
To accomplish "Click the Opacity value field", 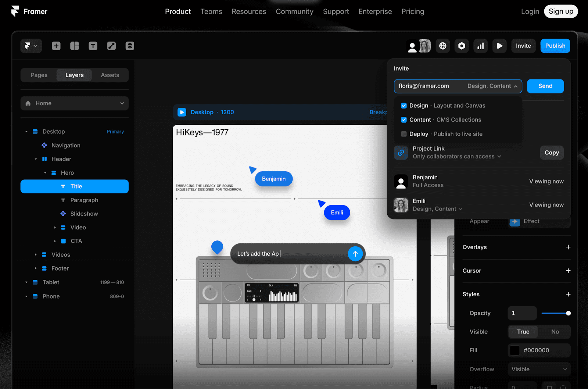I will [522, 313].
